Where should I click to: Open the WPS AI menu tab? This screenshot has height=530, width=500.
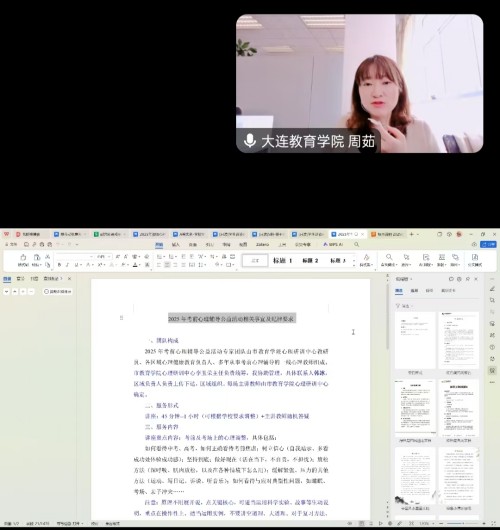coord(333,244)
